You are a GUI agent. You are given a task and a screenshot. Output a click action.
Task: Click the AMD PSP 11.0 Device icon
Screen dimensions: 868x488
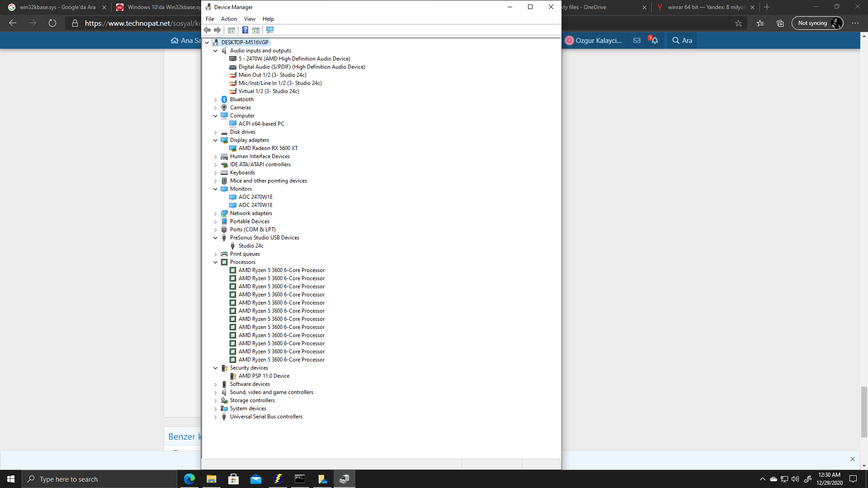point(233,376)
